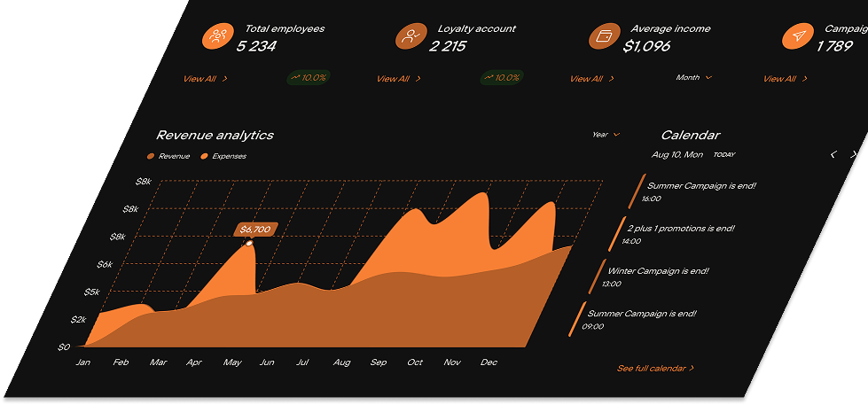Go to next calendar day arrow
Screen dimensions: 868x405
pyautogui.click(x=854, y=155)
